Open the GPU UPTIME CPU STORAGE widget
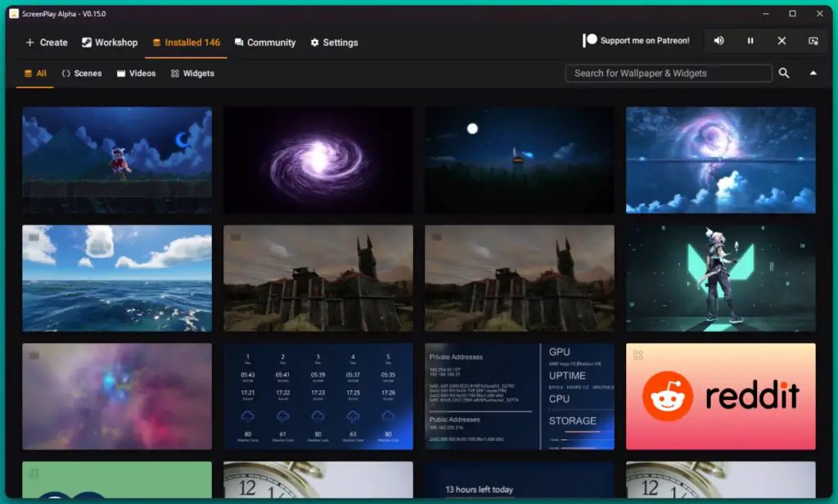This screenshot has height=504, width=838. [520, 396]
